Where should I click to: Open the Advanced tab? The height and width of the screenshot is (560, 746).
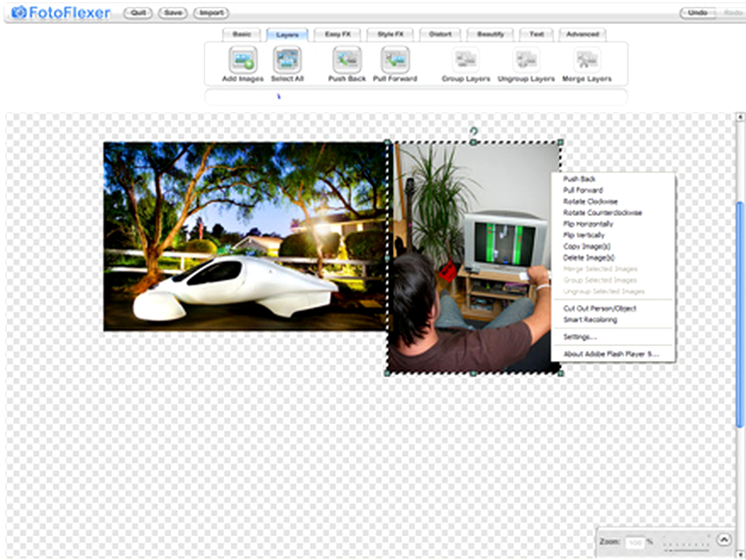point(582,34)
